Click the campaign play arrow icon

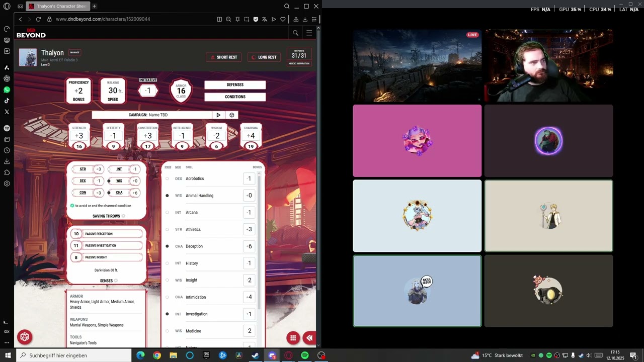click(x=218, y=115)
